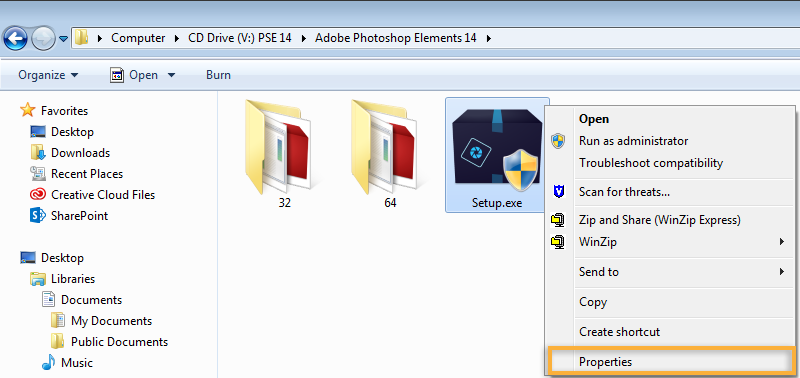This screenshot has width=800, height=378.
Task: Choose Open in the context menu
Action: [x=670, y=119]
